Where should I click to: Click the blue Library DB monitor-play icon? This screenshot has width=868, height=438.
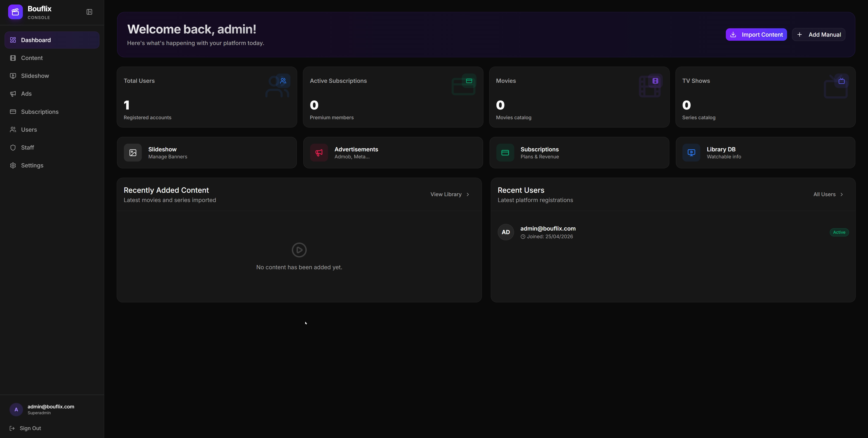691,153
